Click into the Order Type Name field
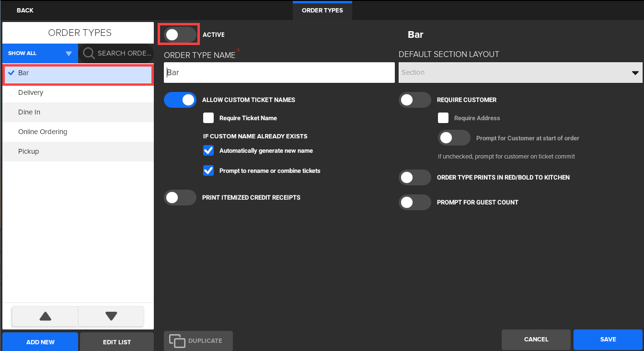The image size is (644, 351). pos(279,73)
